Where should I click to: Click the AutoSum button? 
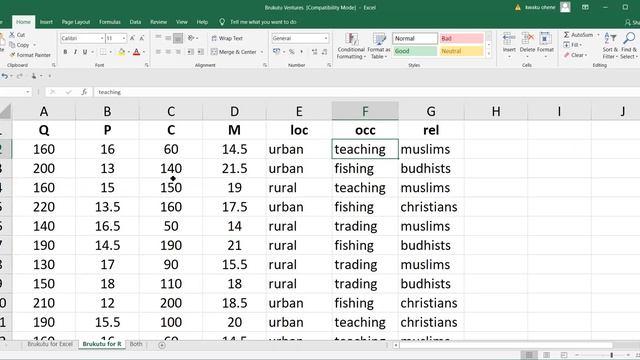[x=578, y=35]
